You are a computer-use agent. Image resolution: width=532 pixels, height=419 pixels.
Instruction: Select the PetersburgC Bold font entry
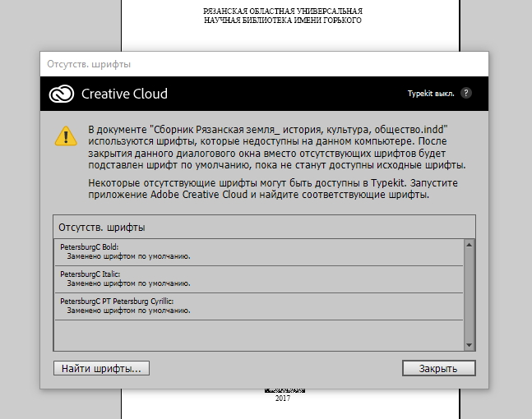[259, 252]
